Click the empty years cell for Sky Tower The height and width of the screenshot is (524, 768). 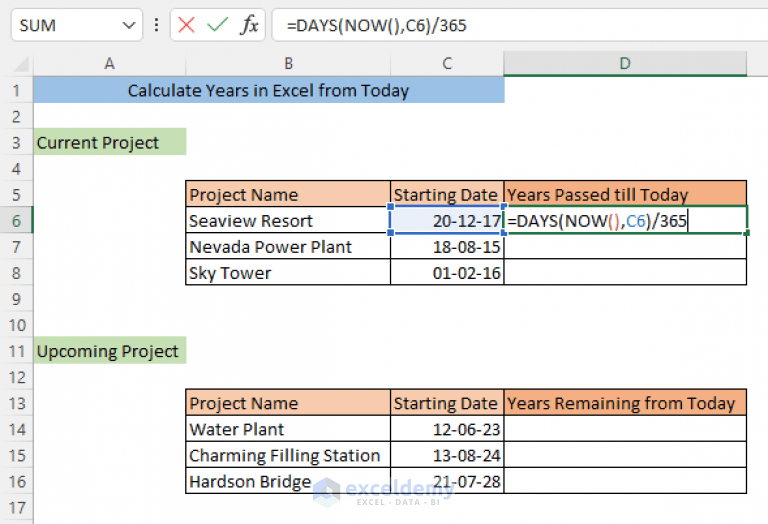(625, 273)
